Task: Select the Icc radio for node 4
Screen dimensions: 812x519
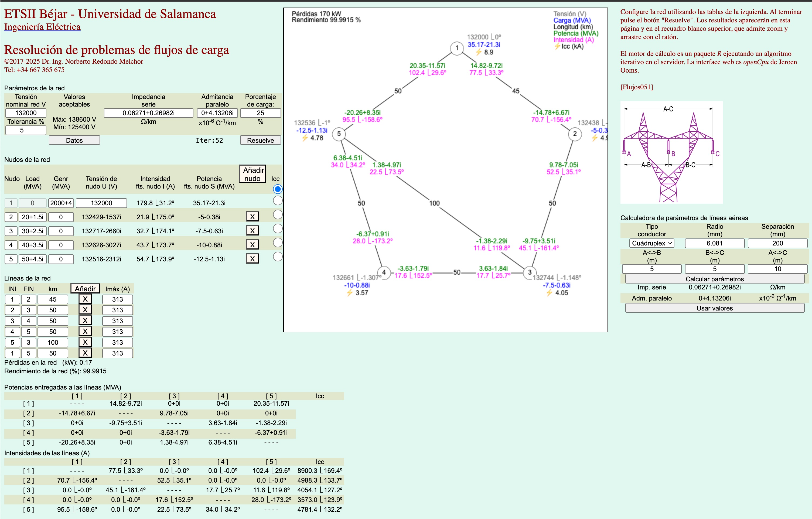Action: (278, 243)
